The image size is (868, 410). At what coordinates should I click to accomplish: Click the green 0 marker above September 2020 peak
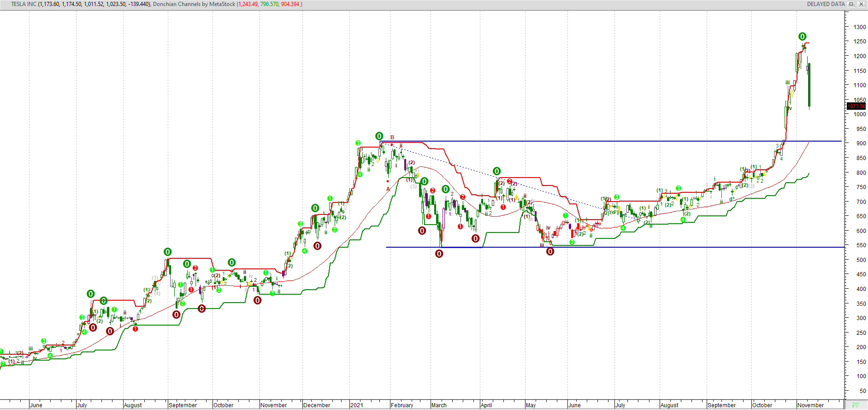click(167, 252)
